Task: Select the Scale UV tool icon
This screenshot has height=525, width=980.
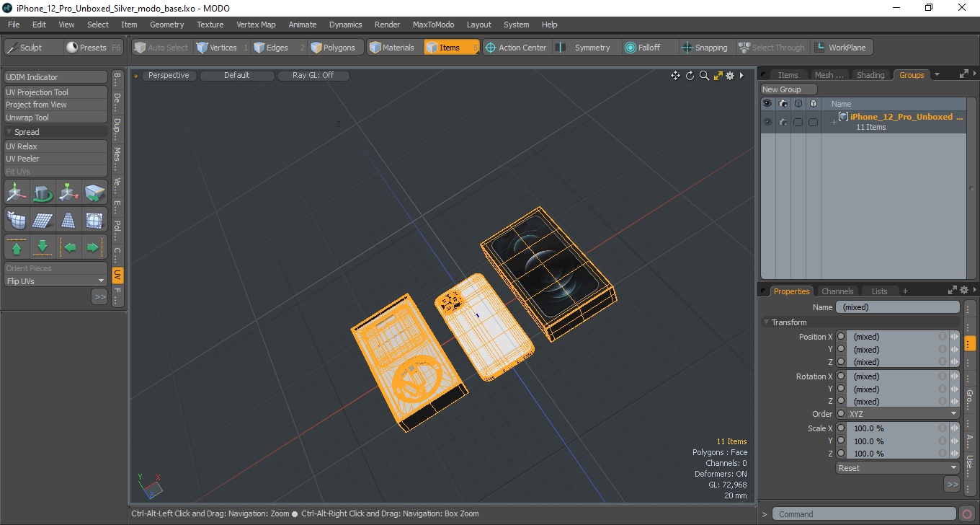Action: point(68,192)
